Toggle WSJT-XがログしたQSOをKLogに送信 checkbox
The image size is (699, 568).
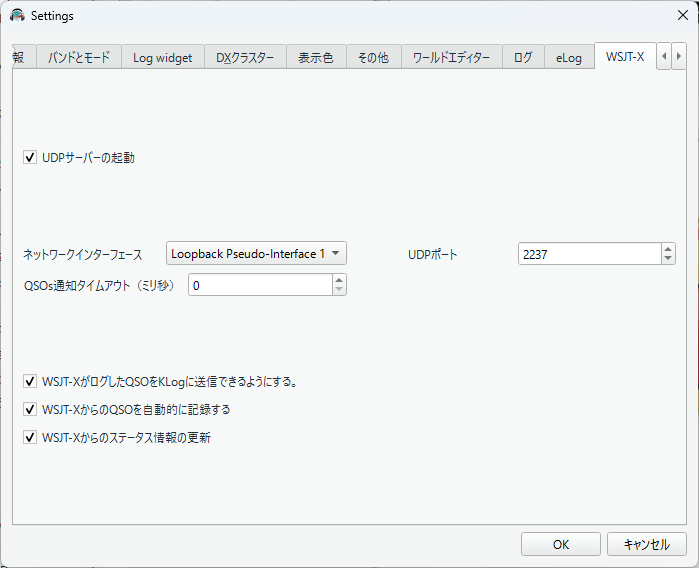[30, 381]
